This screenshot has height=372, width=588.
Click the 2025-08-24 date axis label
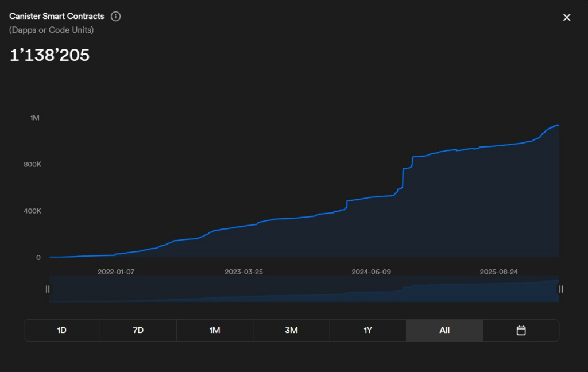[498, 272]
